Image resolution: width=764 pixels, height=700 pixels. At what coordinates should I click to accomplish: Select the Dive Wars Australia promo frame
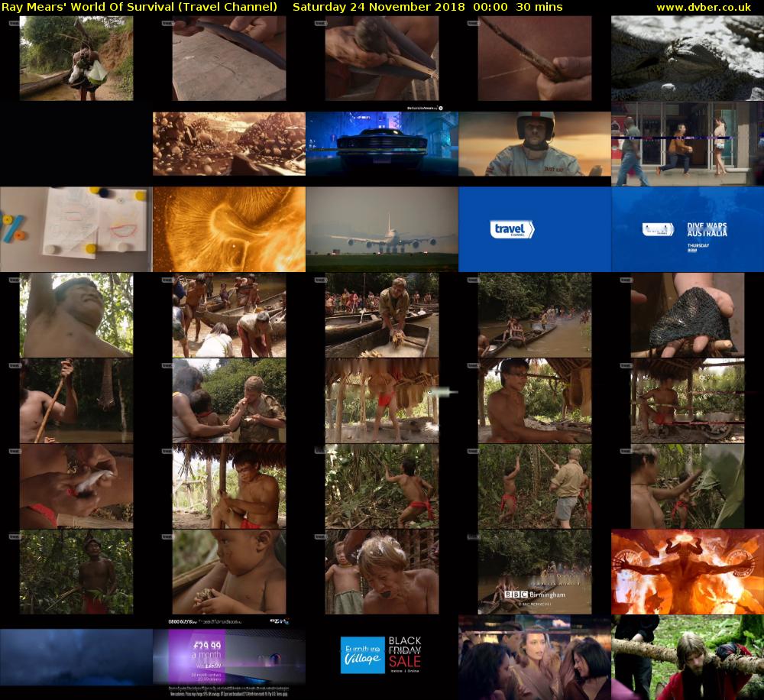688,229
